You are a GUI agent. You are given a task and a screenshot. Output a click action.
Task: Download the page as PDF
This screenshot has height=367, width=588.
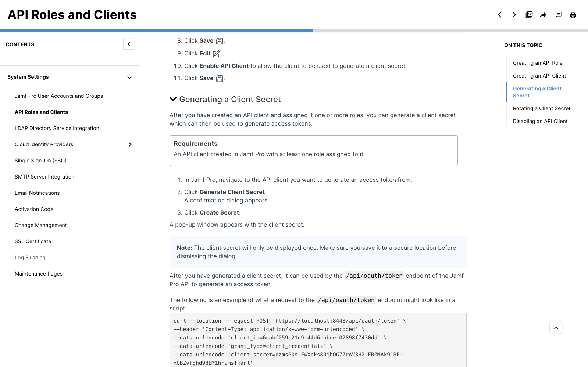[529, 15]
